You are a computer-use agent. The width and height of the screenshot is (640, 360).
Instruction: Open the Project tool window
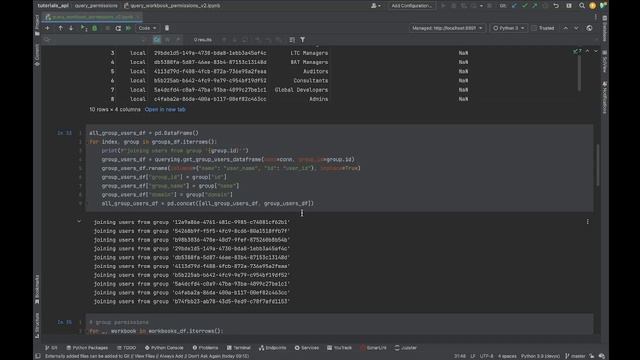coord(37,24)
